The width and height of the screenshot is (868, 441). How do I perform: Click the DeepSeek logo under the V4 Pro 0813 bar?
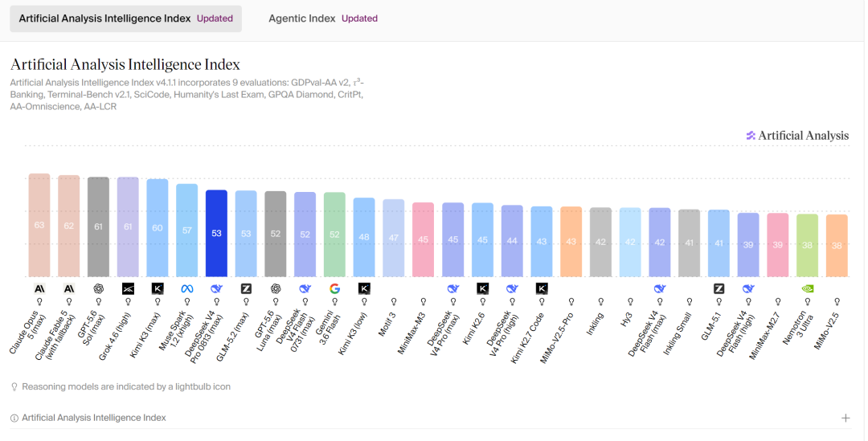click(x=216, y=289)
